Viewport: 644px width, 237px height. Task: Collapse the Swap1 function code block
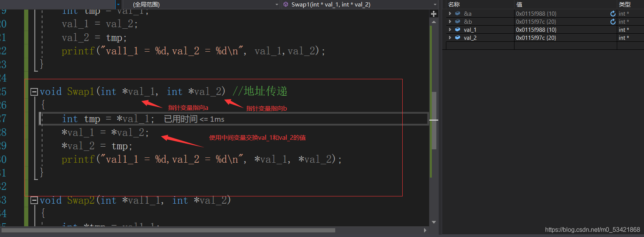coord(34,92)
